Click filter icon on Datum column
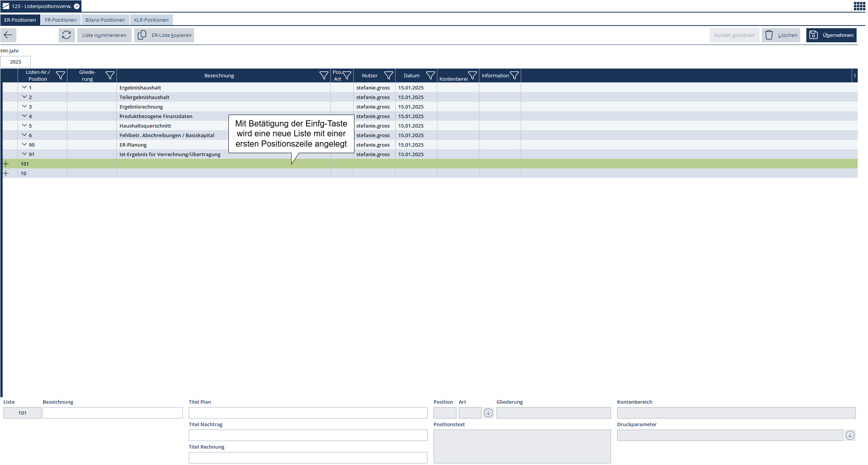 click(x=430, y=75)
